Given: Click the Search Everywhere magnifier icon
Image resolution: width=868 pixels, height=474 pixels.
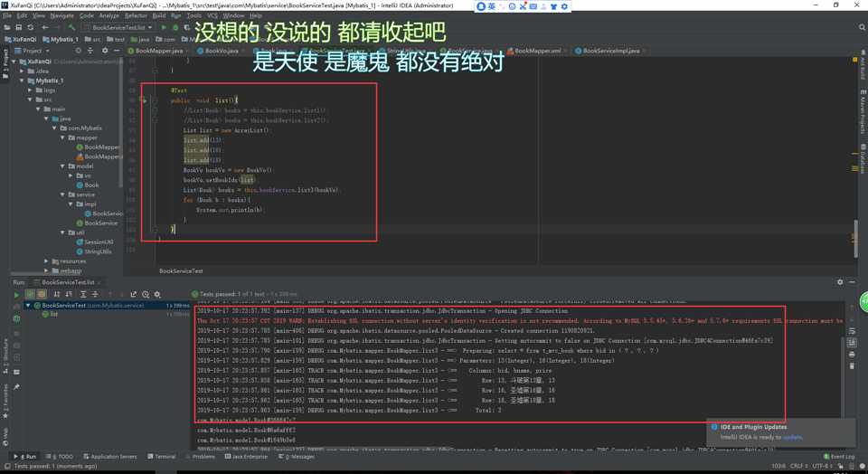Looking at the screenshot, I should click(x=862, y=27).
